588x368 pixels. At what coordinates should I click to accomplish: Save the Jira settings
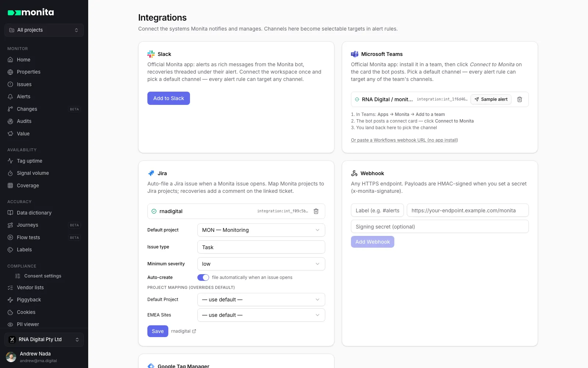(x=158, y=331)
